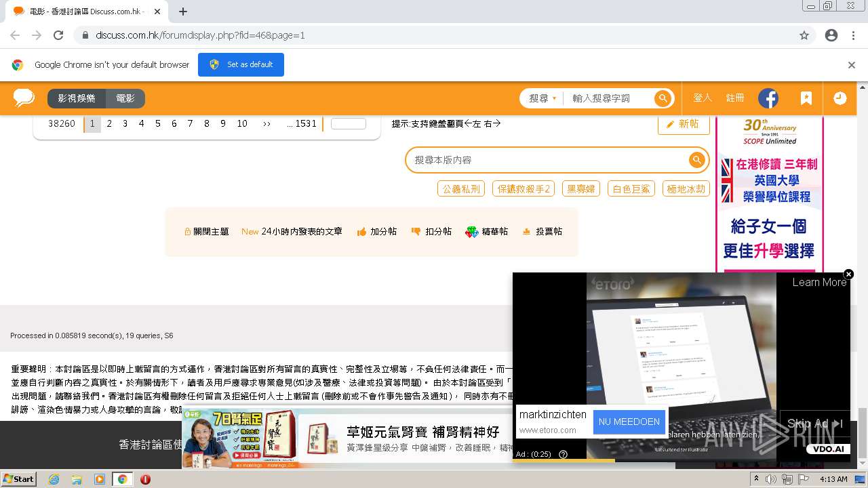
Task: Click the orange search magnifier in header
Action: pyautogui.click(x=663, y=98)
